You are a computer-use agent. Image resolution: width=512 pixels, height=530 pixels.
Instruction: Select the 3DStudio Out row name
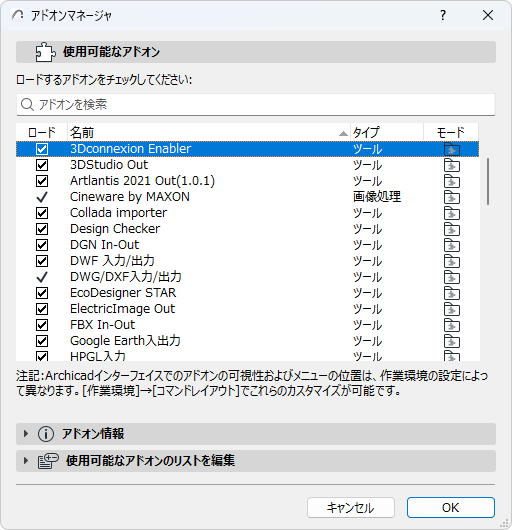point(109,165)
